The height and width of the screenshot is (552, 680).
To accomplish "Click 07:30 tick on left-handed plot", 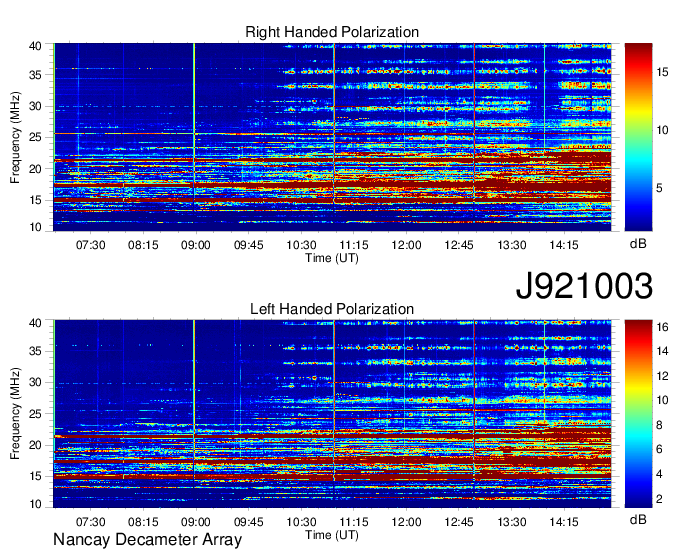I will (91, 522).
